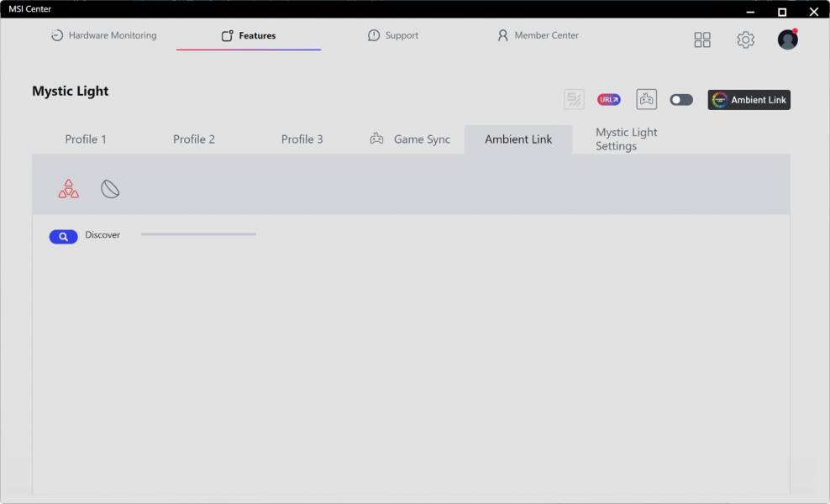Select the Ambient Link tab
The width and height of the screenshot is (830, 504).
pyautogui.click(x=518, y=139)
